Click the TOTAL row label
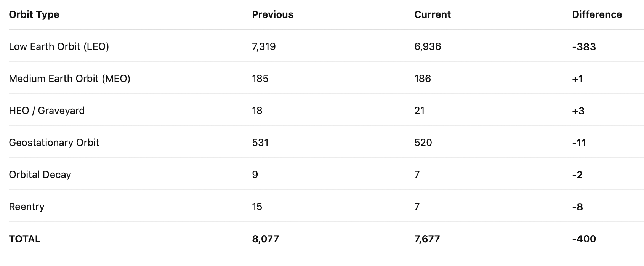This screenshot has height=266, width=644. 24,239
